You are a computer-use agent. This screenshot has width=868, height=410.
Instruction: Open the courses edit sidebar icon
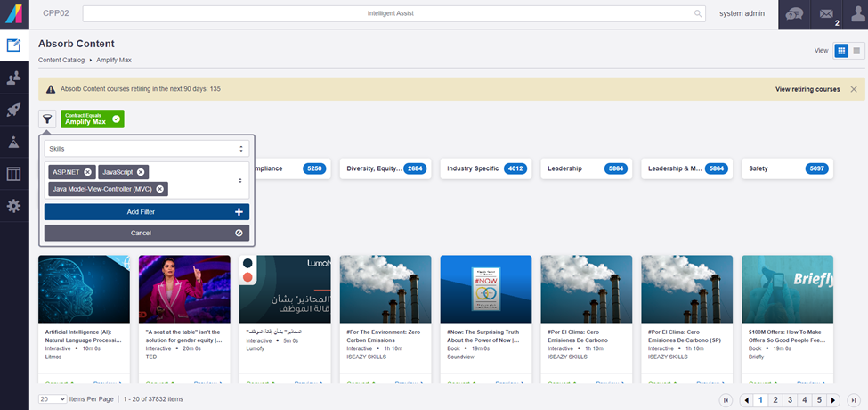point(14,45)
